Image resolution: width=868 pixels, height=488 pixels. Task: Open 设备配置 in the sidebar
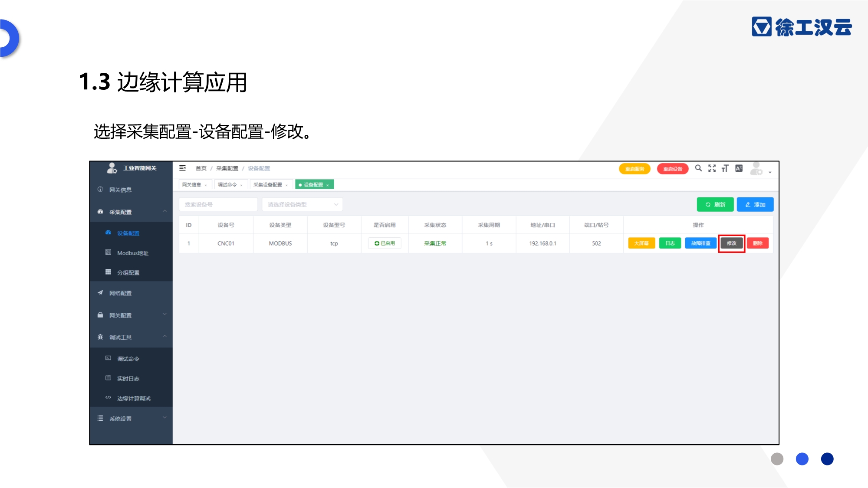(131, 233)
